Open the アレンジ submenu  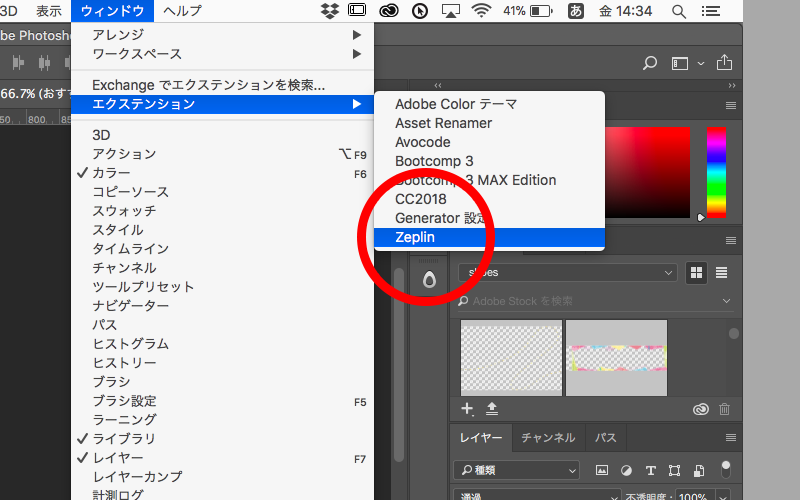(223, 35)
